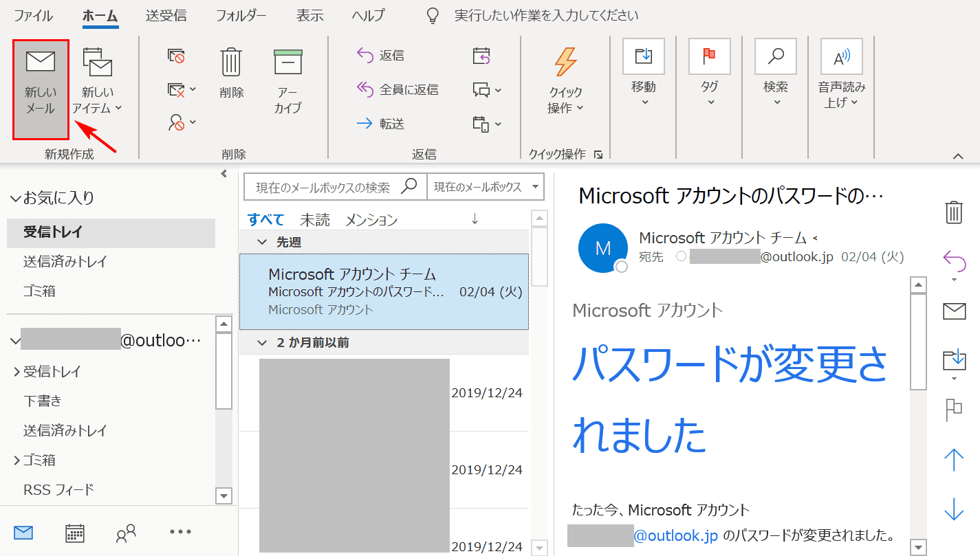Flag the message using reading pane flag icon
The image size is (980, 556).
(954, 410)
